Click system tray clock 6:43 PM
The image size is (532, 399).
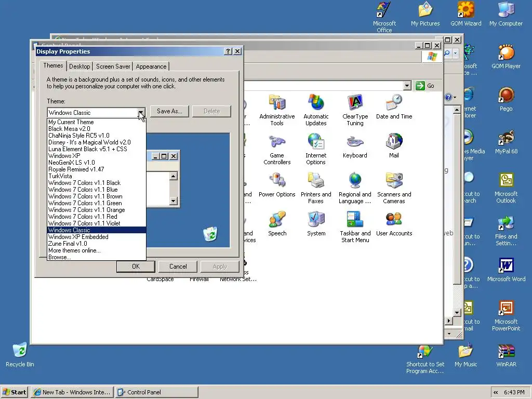click(x=514, y=392)
